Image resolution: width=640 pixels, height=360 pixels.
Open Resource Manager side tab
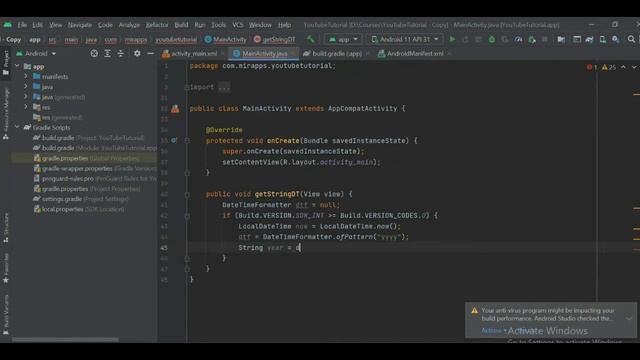click(x=6, y=114)
